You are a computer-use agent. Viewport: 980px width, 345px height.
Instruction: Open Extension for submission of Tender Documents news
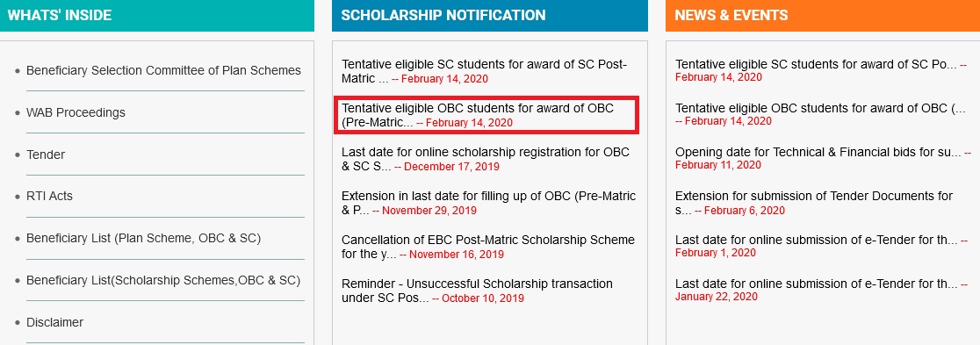(814, 203)
